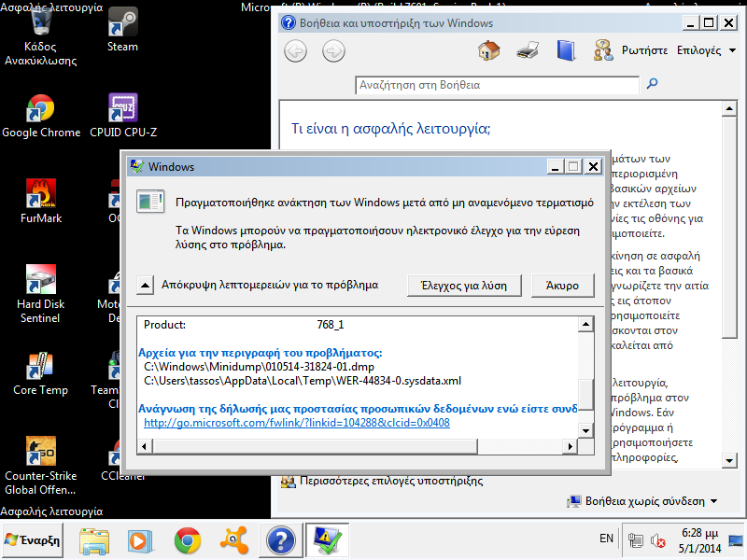Viewport: 747px width, 560px height.
Task: Click Help window scroll down arrow
Action: [x=729, y=460]
